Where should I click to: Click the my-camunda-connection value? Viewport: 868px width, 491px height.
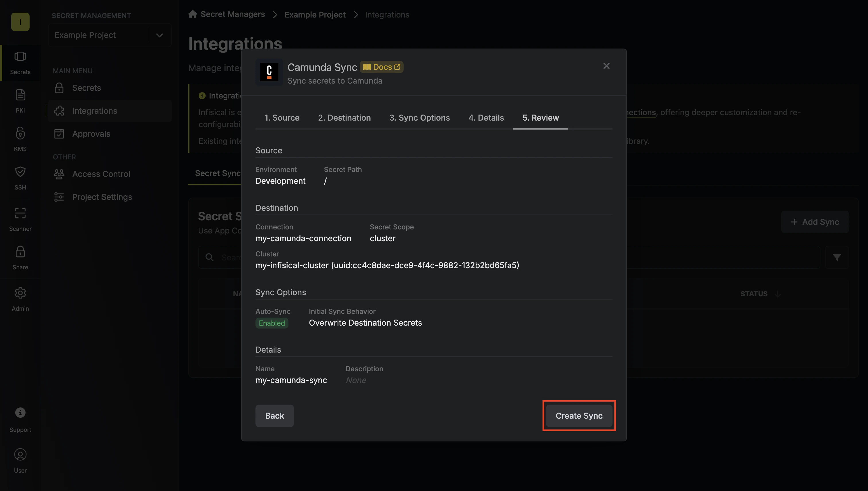point(303,238)
